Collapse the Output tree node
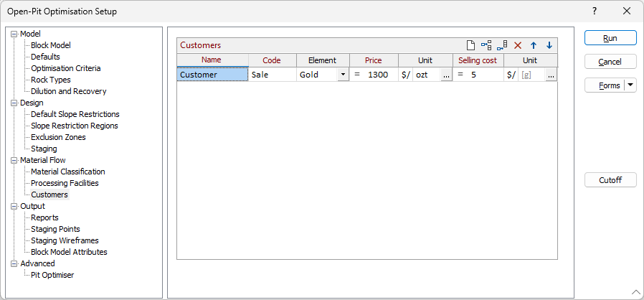Image resolution: width=644 pixels, height=300 pixels. [15, 206]
